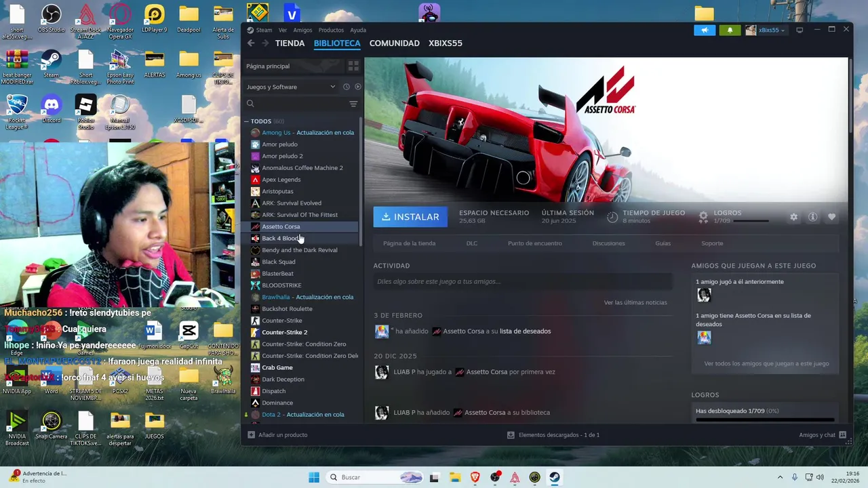Open the Discusiones link
868x488 pixels.
pos(608,243)
